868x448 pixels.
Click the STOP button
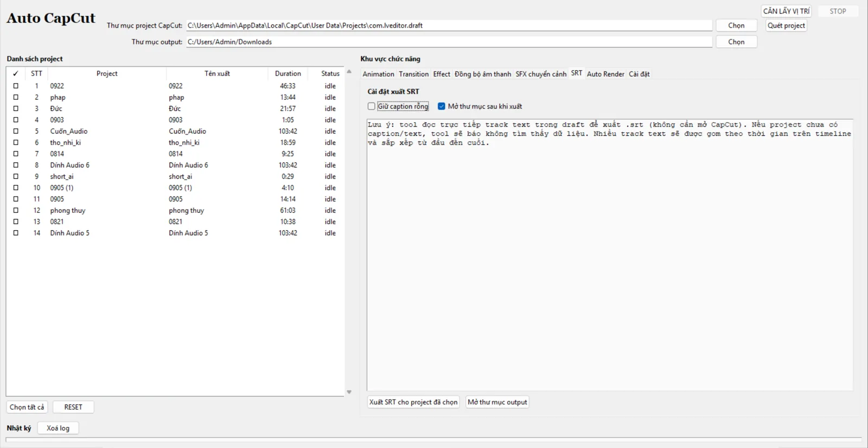tap(838, 11)
